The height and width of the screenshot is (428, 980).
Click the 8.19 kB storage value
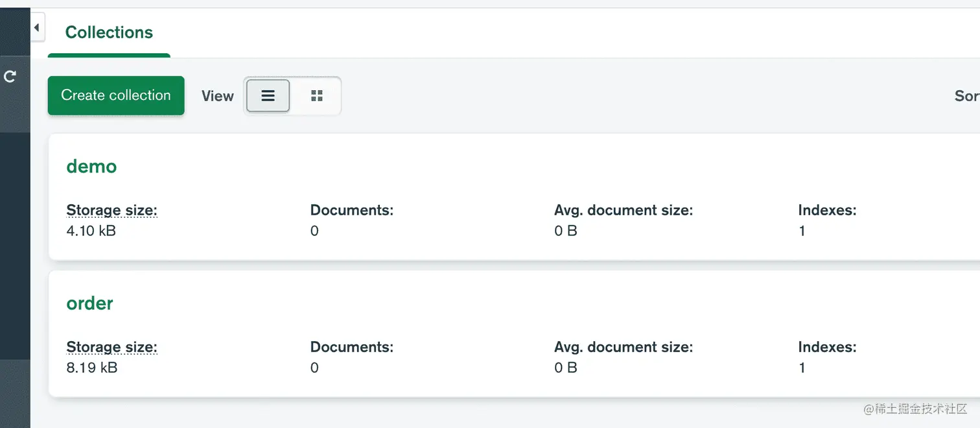tap(92, 368)
